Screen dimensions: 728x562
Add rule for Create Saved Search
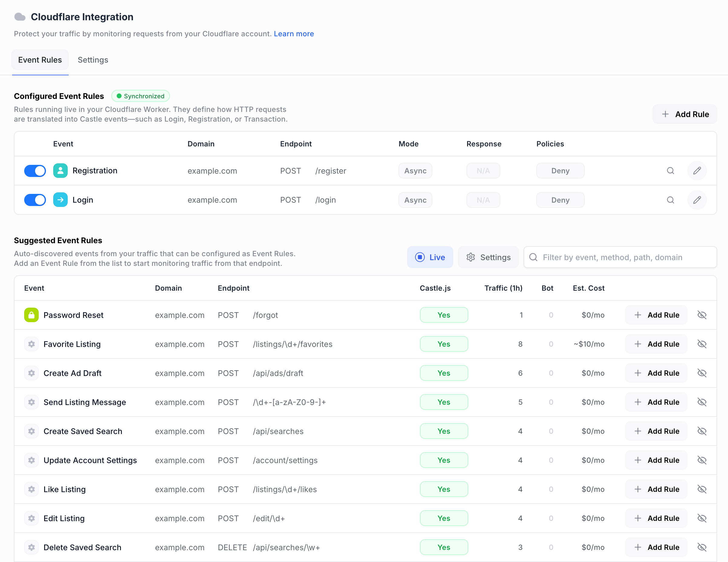tap(656, 431)
